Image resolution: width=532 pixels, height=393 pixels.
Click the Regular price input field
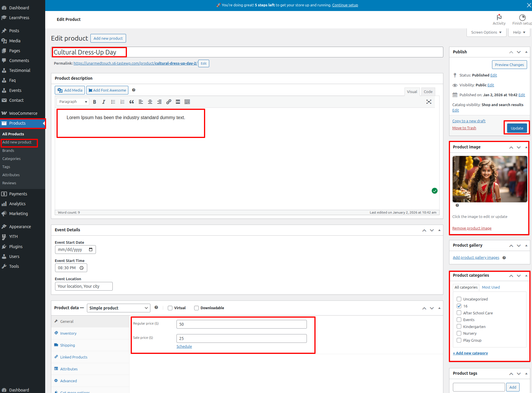(x=241, y=324)
